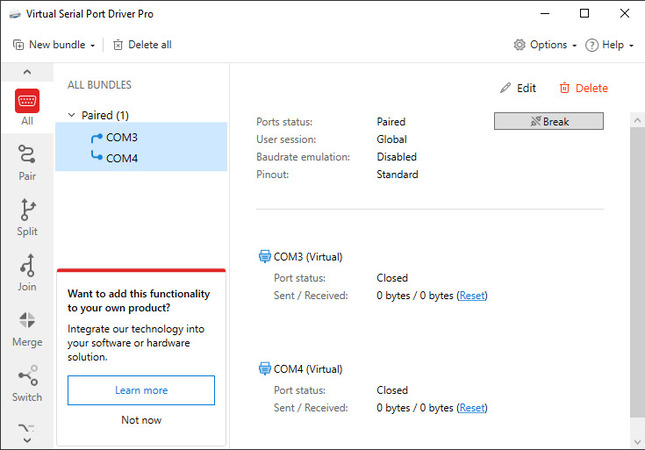Minimize the Virtual Serial Port Driver window

click(545, 14)
